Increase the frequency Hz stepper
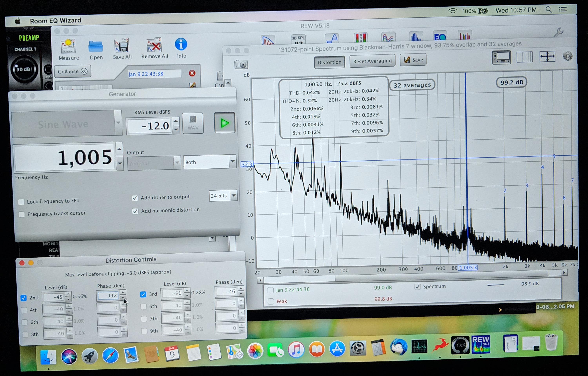This screenshot has width=588, height=376. [x=119, y=149]
